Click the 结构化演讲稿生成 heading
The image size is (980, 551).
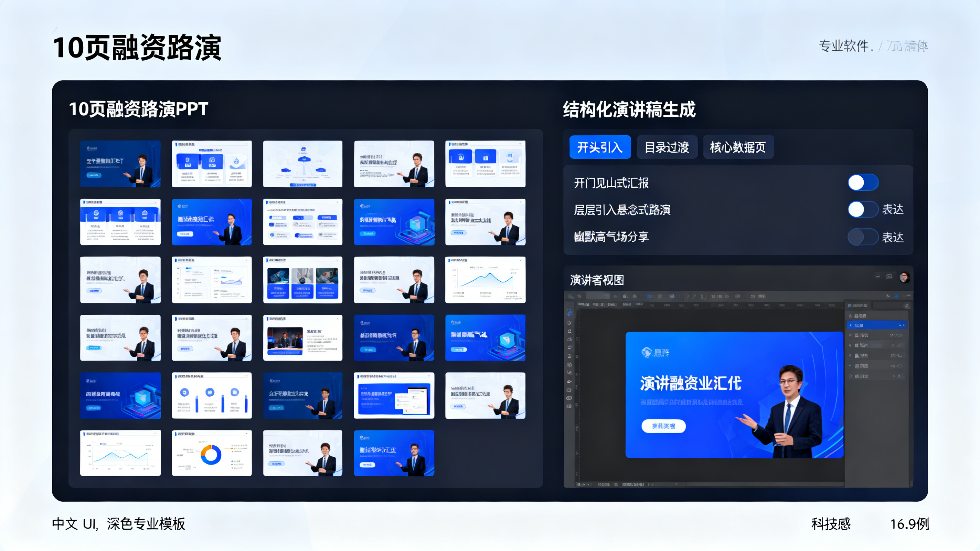click(629, 109)
